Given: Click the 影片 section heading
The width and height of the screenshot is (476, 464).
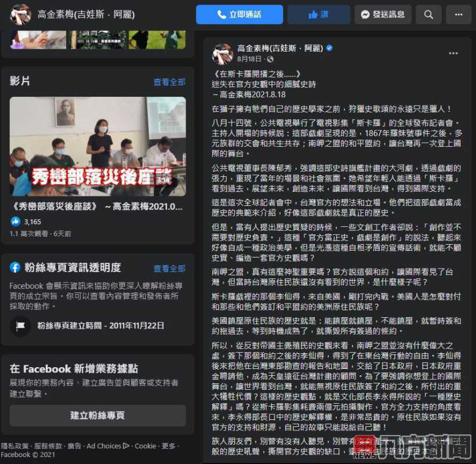Looking at the screenshot, I should click(x=20, y=81).
